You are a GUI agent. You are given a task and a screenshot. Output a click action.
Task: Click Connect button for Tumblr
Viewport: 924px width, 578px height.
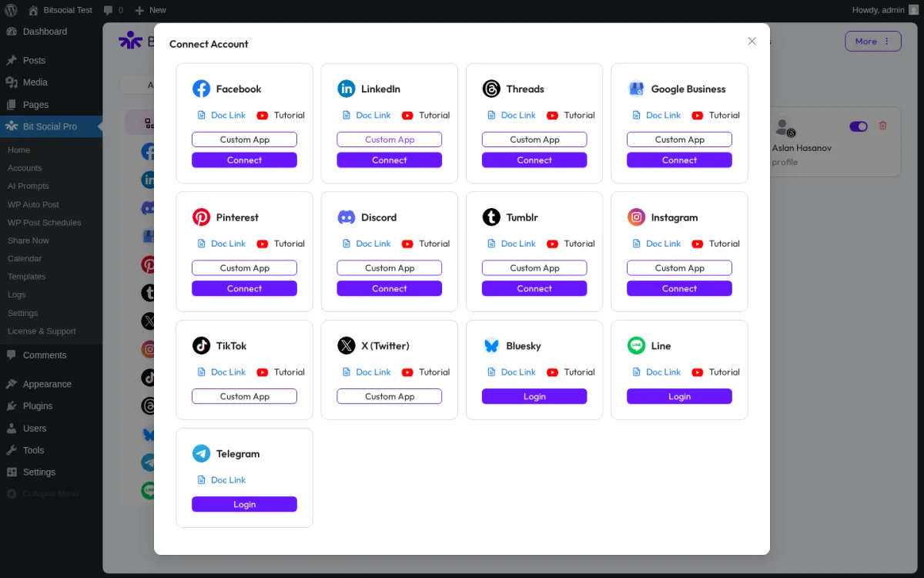tap(534, 288)
